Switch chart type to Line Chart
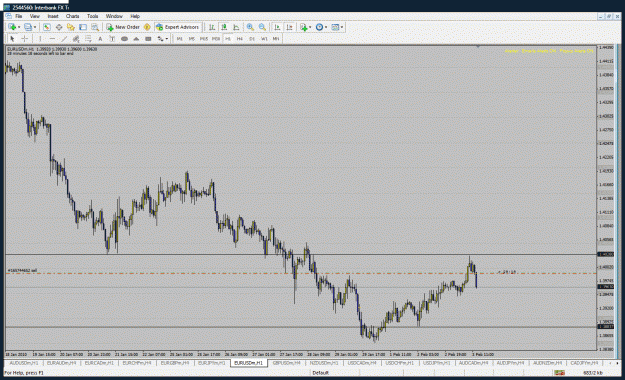The image size is (625, 380). (236, 27)
